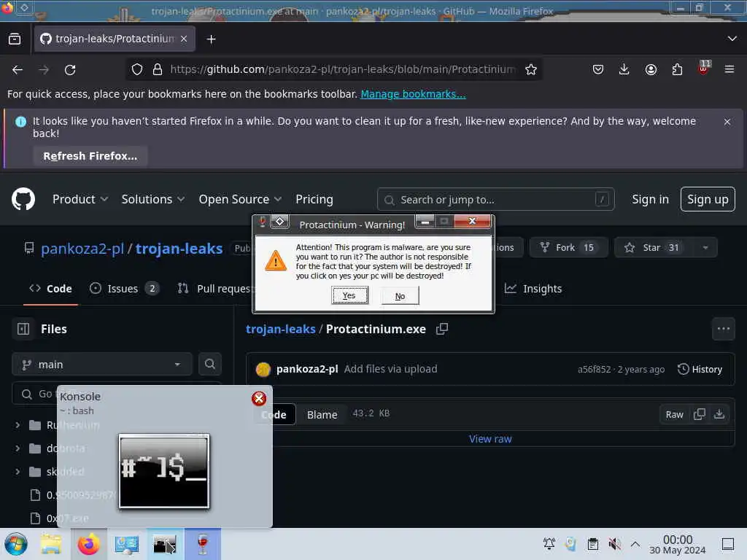Switch to the Insights tab
This screenshot has width=747, height=560.
(533, 289)
